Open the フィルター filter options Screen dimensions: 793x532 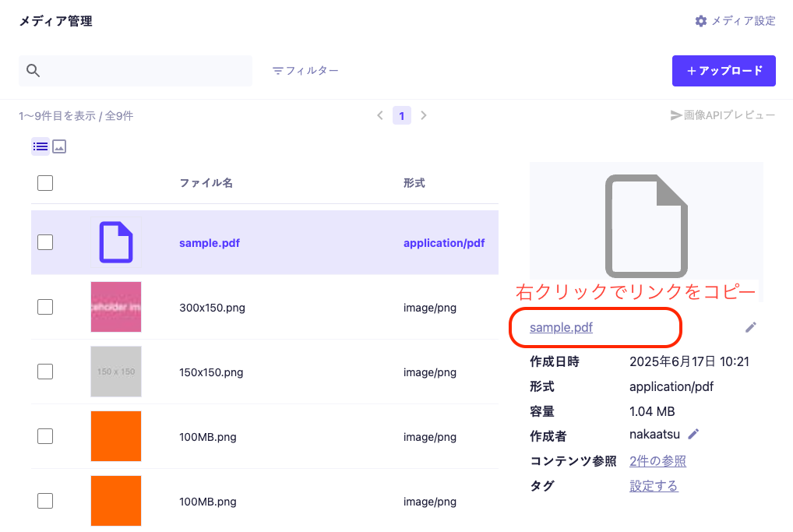305,71
